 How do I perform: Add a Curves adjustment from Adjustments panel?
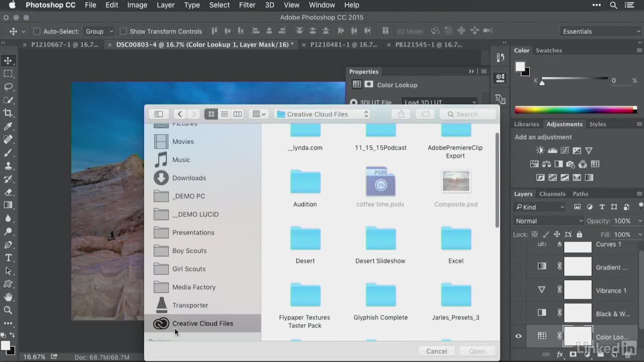click(x=565, y=150)
